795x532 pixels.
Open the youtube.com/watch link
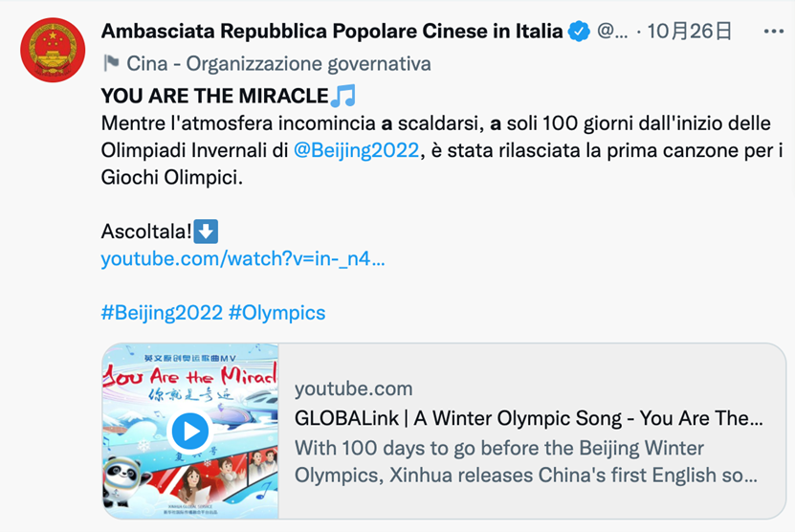click(243, 259)
